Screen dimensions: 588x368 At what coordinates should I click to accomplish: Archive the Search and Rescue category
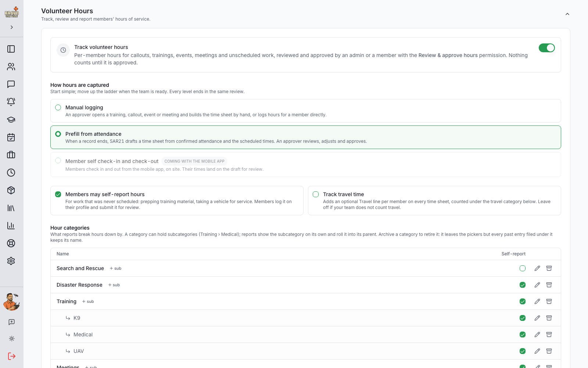[549, 268]
